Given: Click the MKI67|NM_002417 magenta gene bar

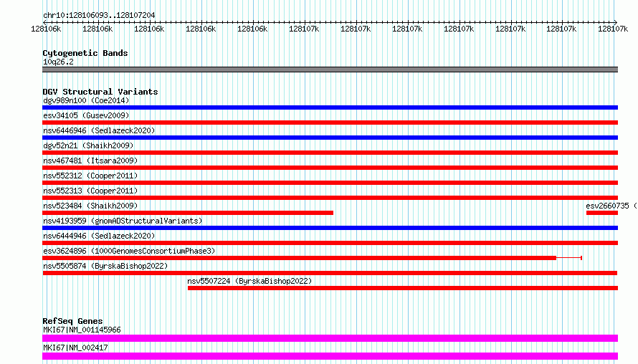Looking at the screenshot, I should [330, 356].
